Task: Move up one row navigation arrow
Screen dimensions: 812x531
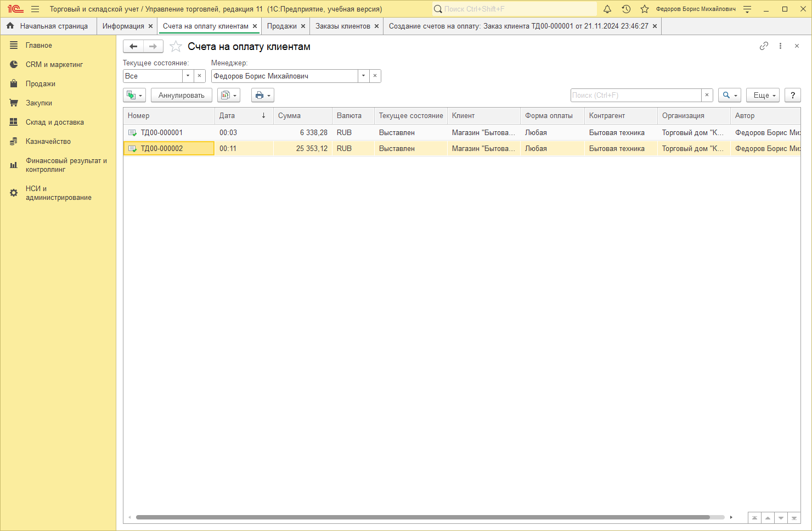Action: 768,518
